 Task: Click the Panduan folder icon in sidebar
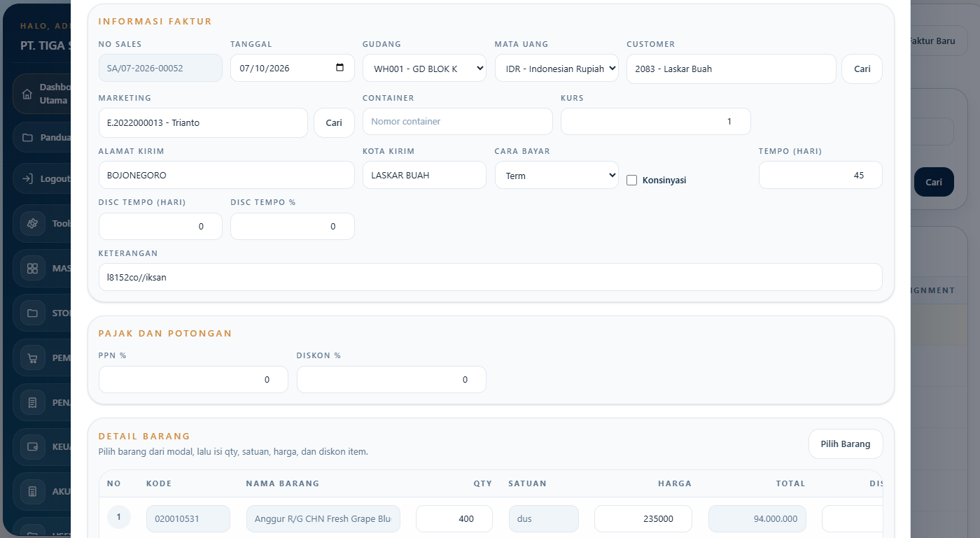coord(27,138)
